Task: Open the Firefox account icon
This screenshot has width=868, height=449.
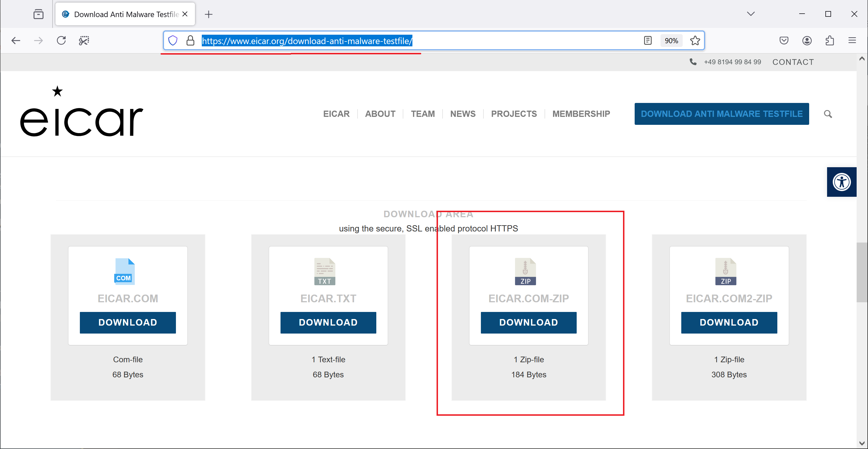Action: 807,41
